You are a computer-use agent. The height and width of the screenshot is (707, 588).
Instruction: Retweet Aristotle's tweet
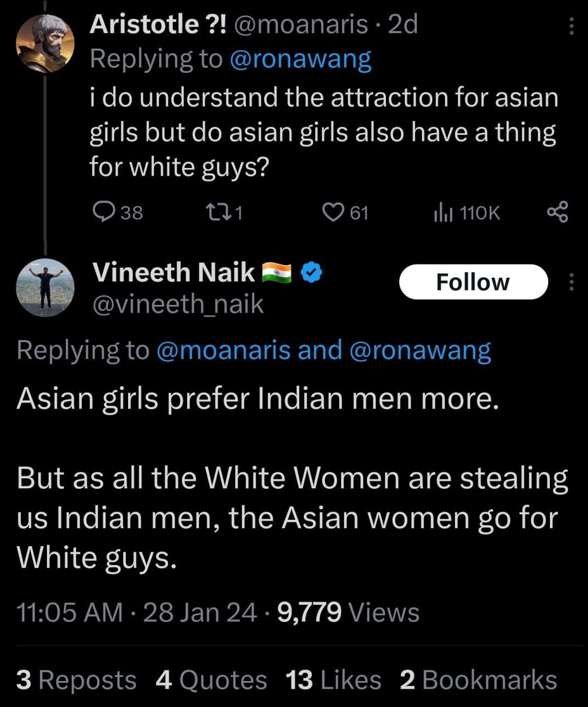point(223,213)
